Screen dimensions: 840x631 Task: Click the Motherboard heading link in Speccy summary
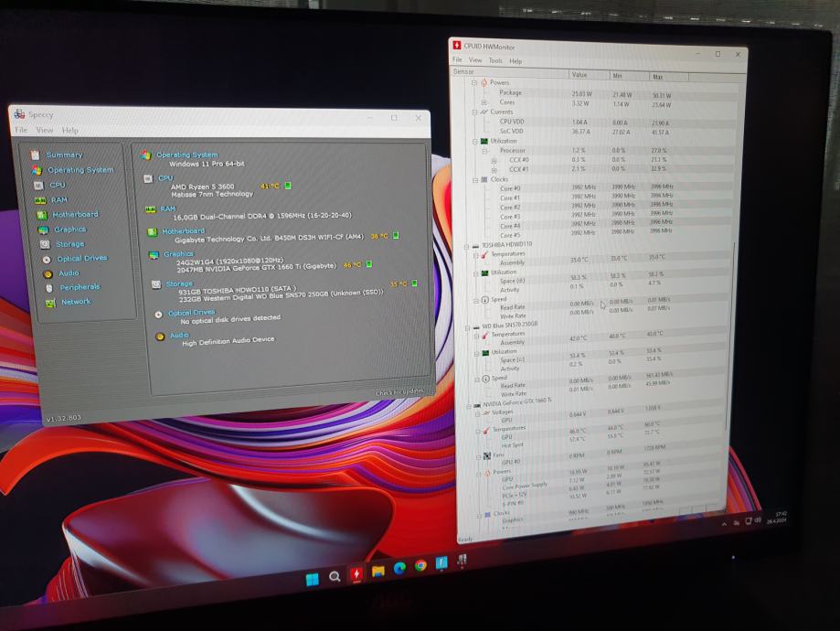[183, 231]
